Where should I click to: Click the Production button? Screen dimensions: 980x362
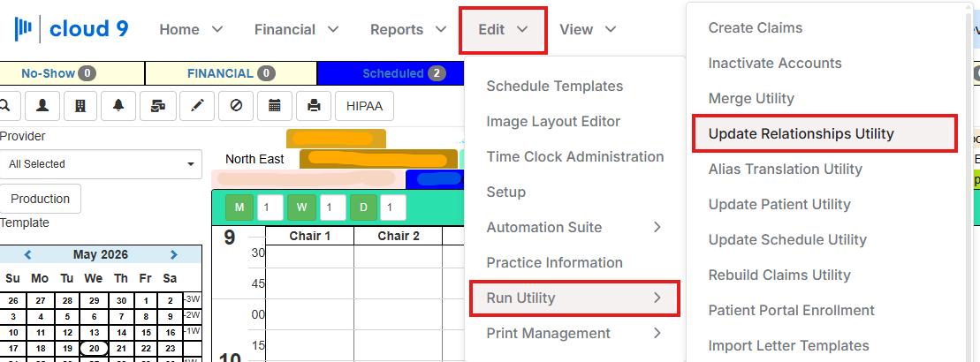click(40, 200)
